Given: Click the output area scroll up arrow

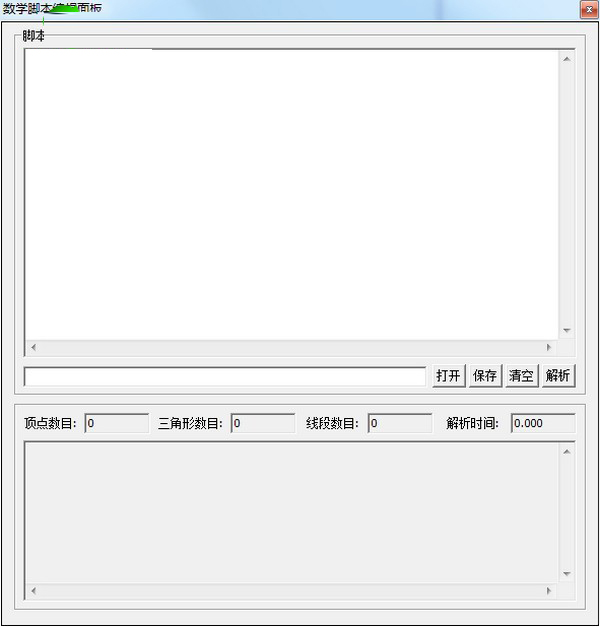Looking at the screenshot, I should coord(567,452).
